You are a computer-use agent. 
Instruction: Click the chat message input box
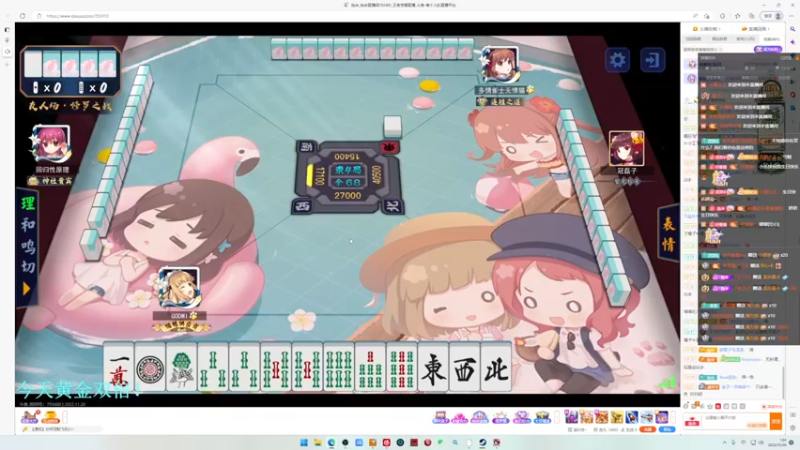tap(735, 421)
